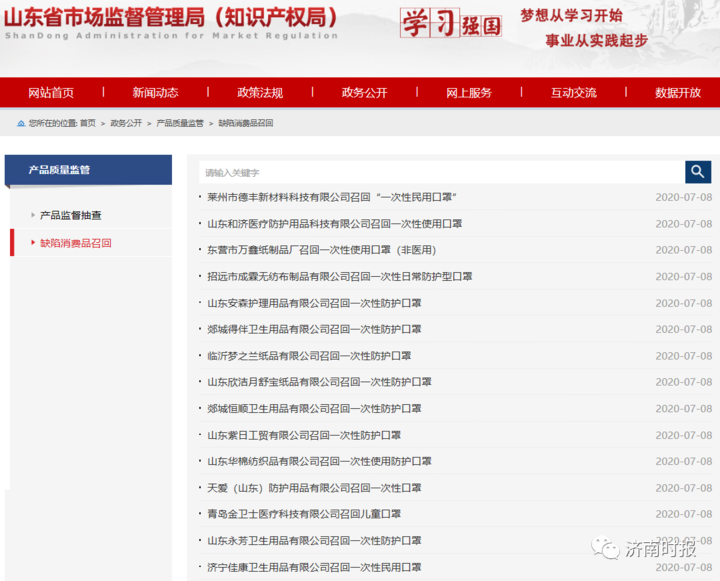Open the 网站首页 menu item
The width and height of the screenshot is (720, 581).
coord(51,93)
